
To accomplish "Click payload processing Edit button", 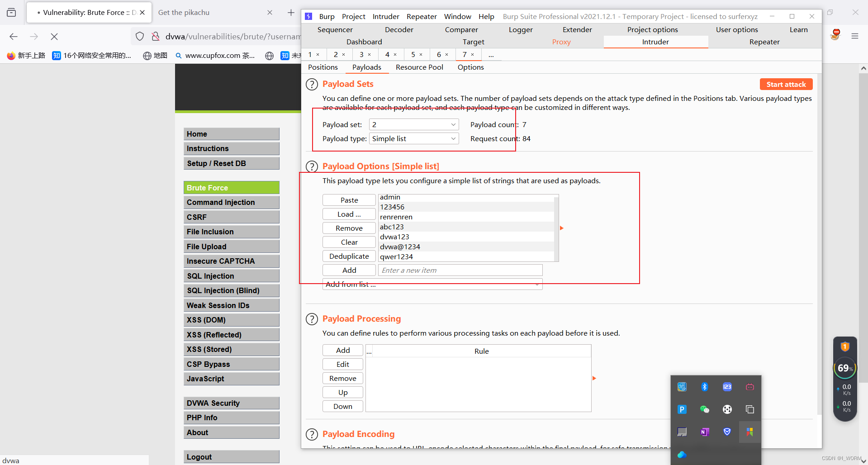I will [343, 365].
